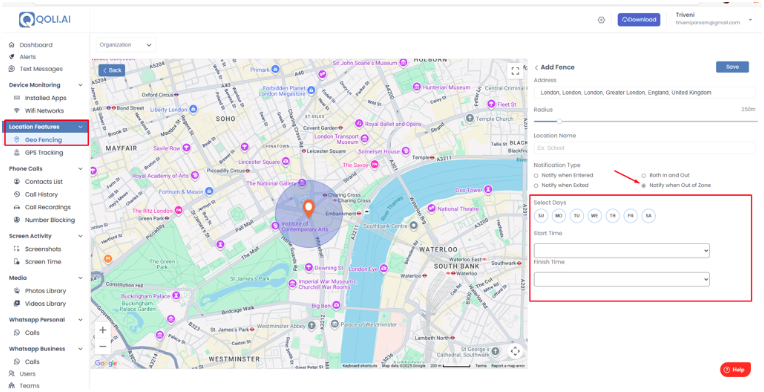This screenshot has width=764, height=392.
Task: Click the back chevron beside Add Fence
Action: click(536, 68)
